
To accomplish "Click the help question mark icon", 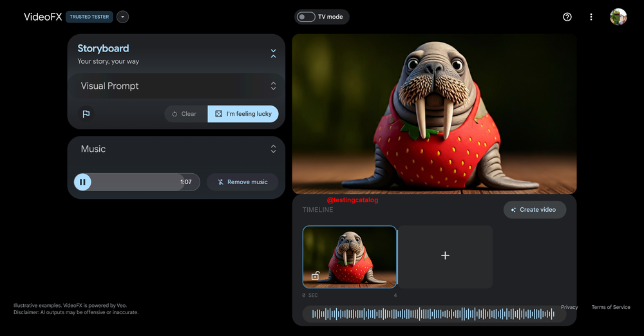I will tap(567, 17).
